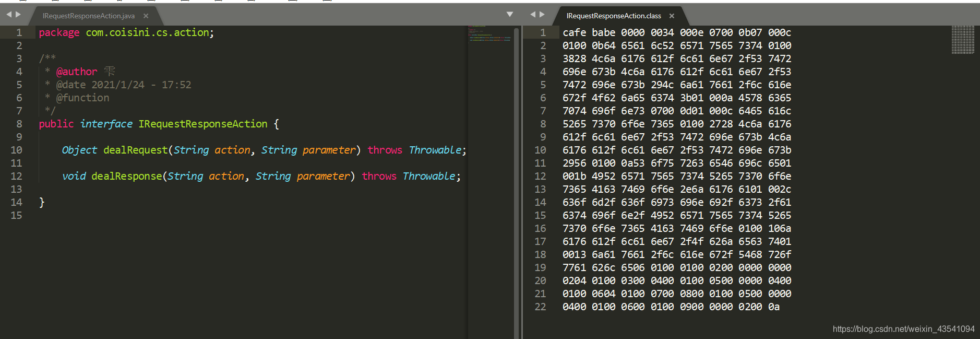980x339 pixels.
Task: Click 'parameter' argument in dealRequest
Action: [x=329, y=150]
